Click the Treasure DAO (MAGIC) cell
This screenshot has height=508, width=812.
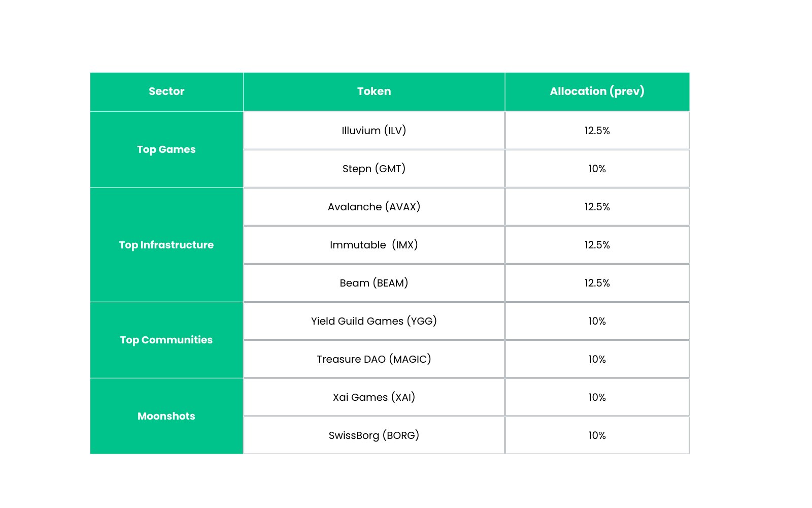[374, 359]
